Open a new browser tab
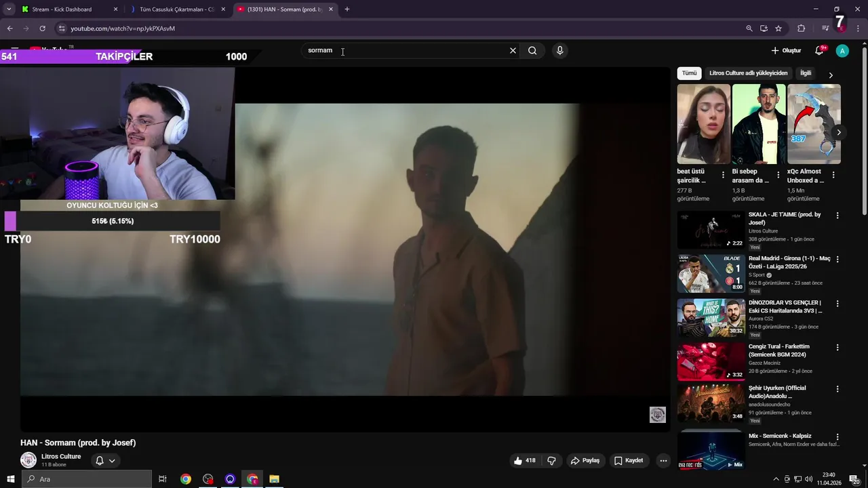The image size is (868, 488). (347, 9)
